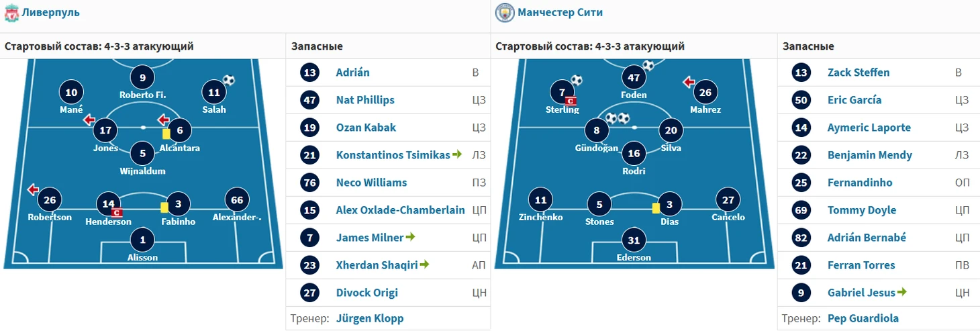Image resolution: width=980 pixels, height=331 pixels.
Task: Select substitute Nat Phillips in Liverpool bench
Action: pos(365,100)
